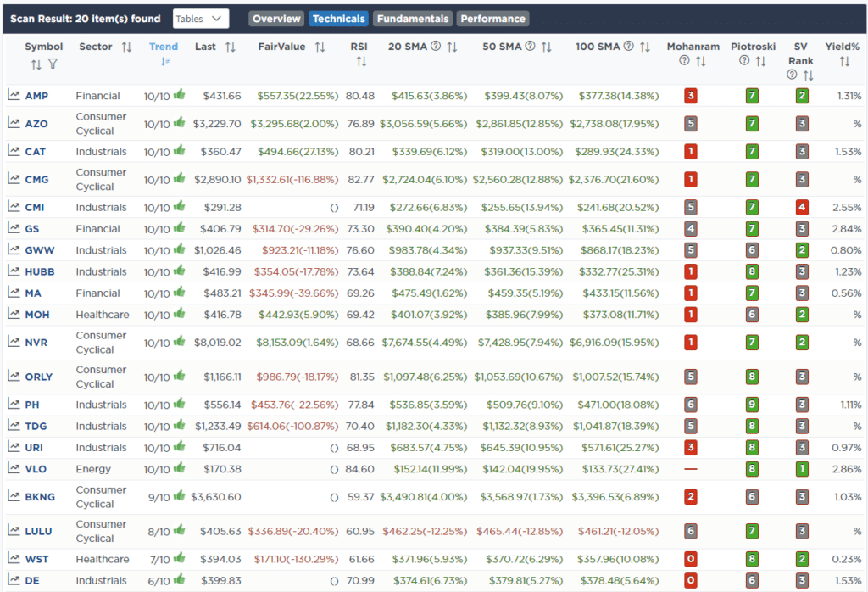Image resolution: width=868 pixels, height=592 pixels.
Task: Open the chart icon for DE
Action: [x=14, y=580]
